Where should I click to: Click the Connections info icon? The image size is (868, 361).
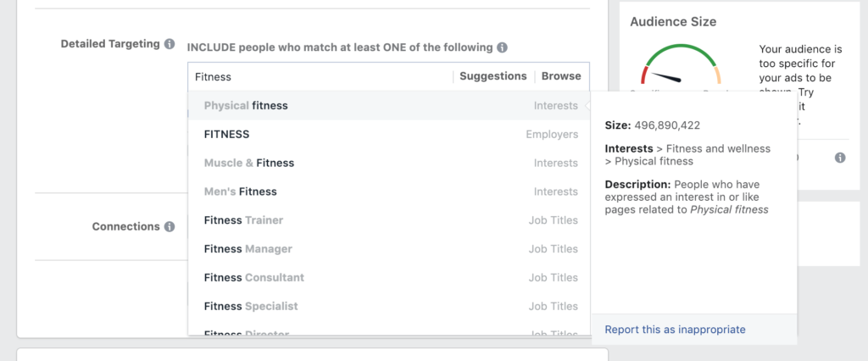click(x=170, y=227)
